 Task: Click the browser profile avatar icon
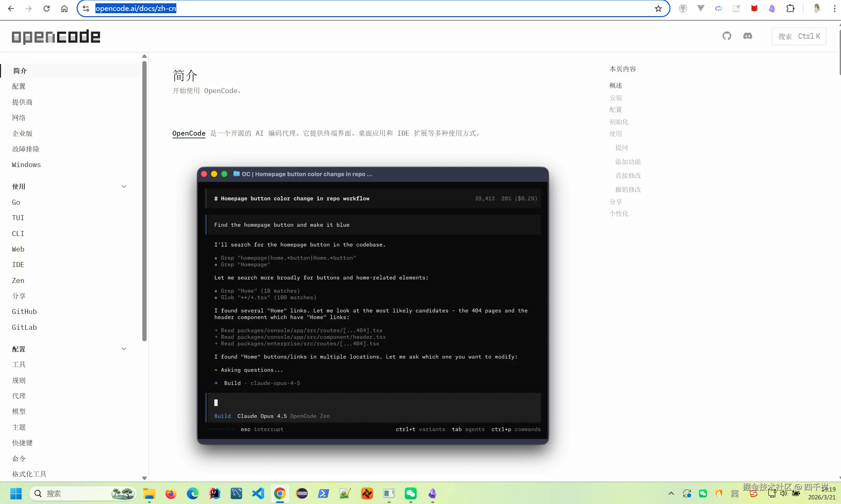817,8
